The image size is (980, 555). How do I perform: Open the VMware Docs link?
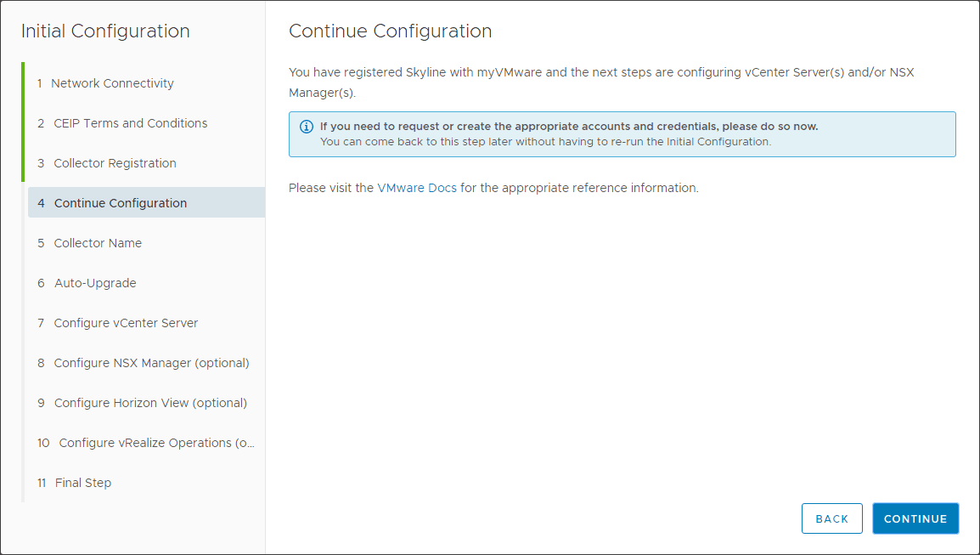[x=416, y=188]
